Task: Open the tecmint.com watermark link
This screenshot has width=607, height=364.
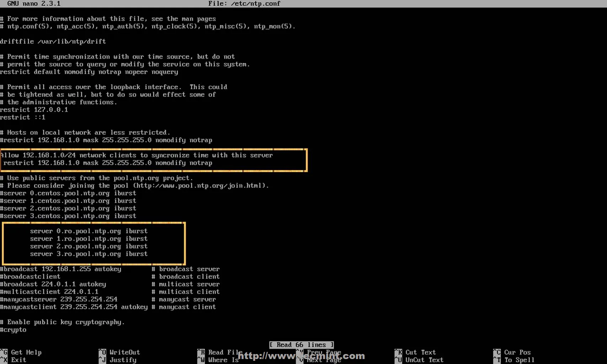Action: coord(302,355)
